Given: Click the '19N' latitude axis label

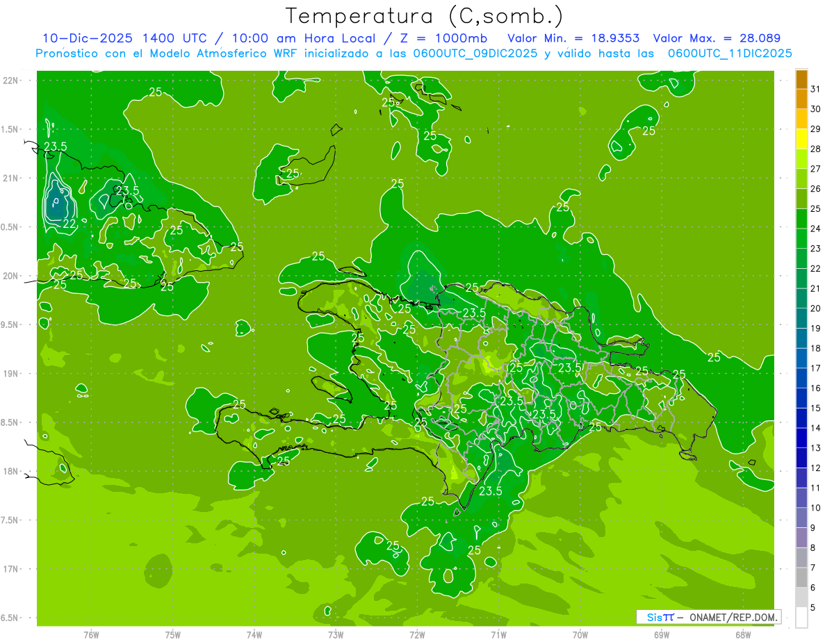Looking at the screenshot, I should coord(11,374).
